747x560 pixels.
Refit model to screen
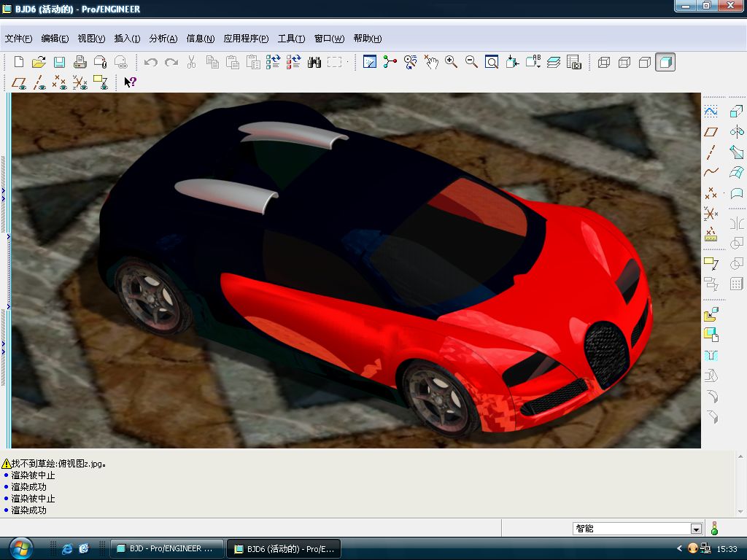492,62
